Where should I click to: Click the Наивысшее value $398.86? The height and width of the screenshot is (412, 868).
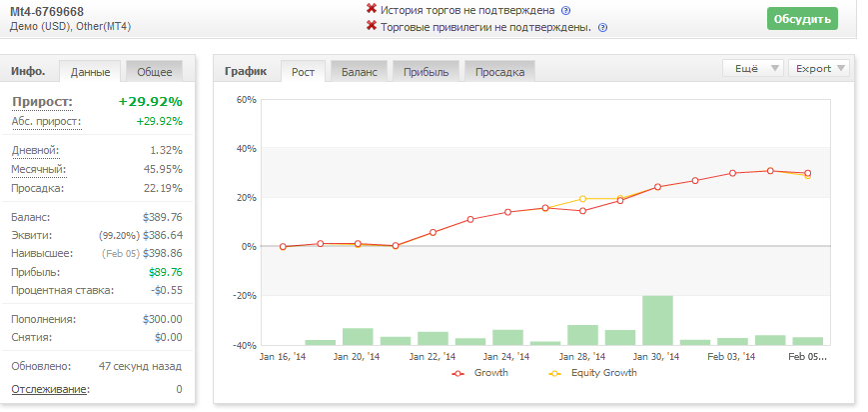(162, 254)
